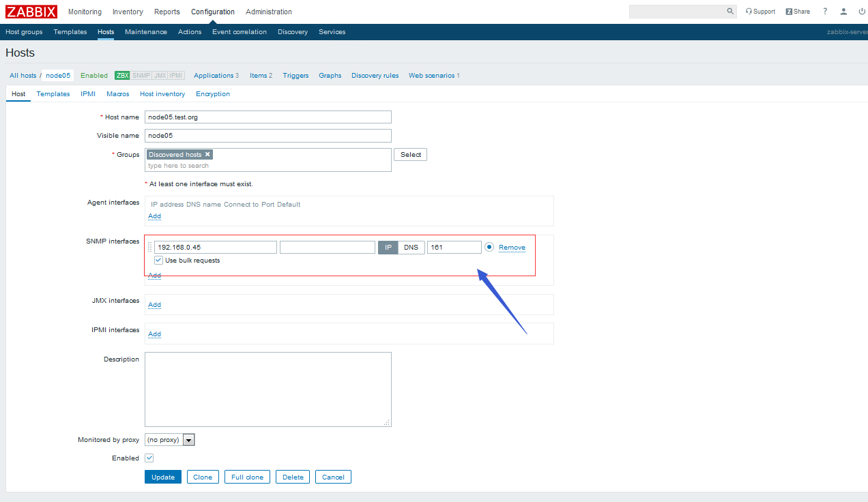
Task: Click the search magnifier icon
Action: [730, 12]
